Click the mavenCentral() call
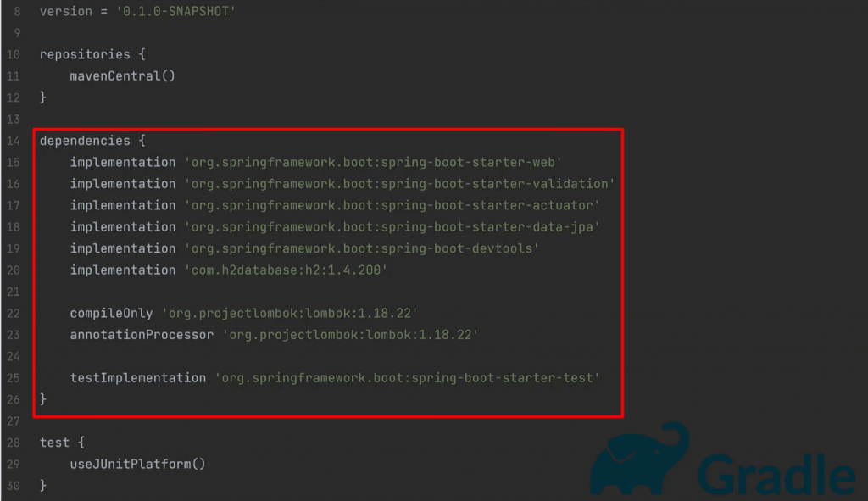The width and height of the screenshot is (868, 501). click(122, 76)
